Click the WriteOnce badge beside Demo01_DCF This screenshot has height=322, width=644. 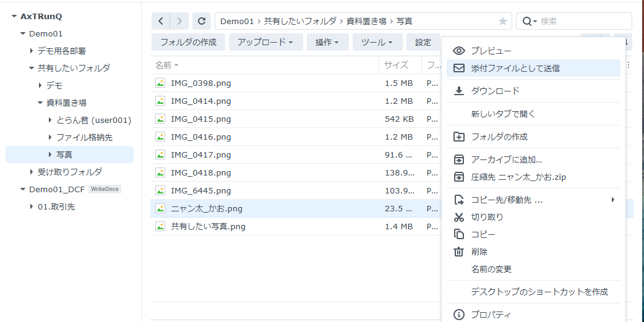105,189
